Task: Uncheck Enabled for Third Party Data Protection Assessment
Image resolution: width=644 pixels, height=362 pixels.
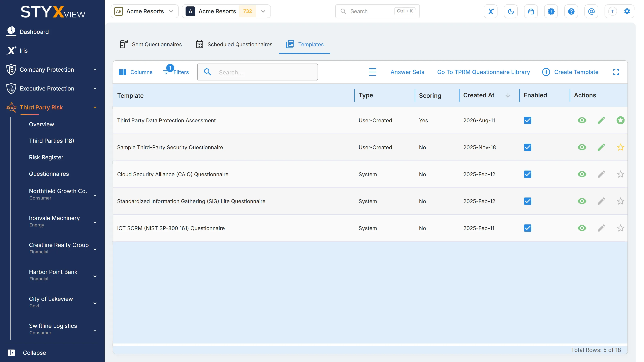Action: 527,120
